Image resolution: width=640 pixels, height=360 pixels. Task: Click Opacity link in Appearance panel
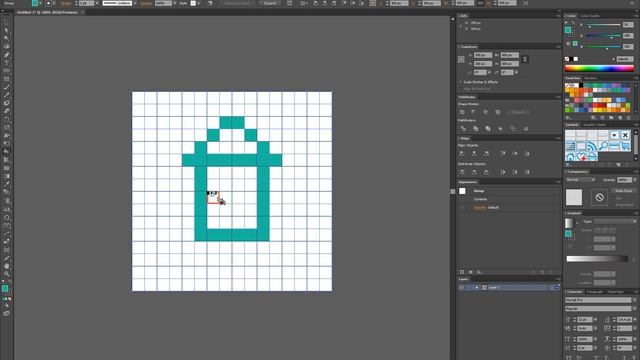tap(480, 207)
